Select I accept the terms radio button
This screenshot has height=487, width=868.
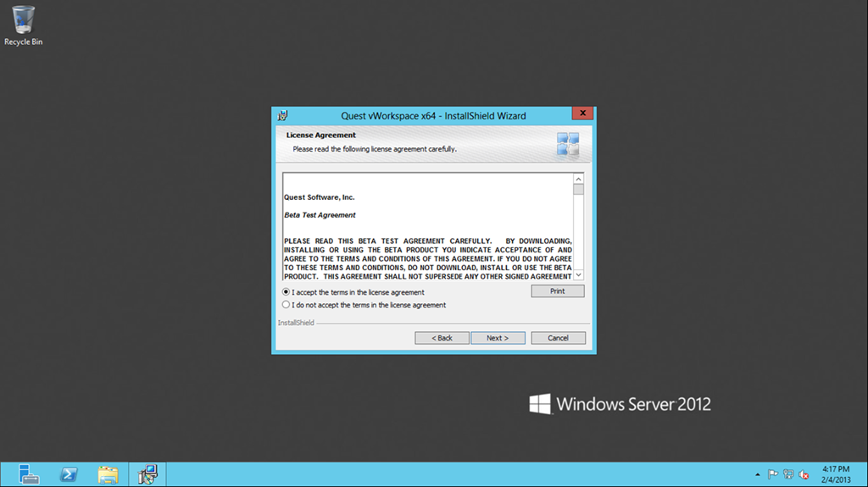[286, 291]
